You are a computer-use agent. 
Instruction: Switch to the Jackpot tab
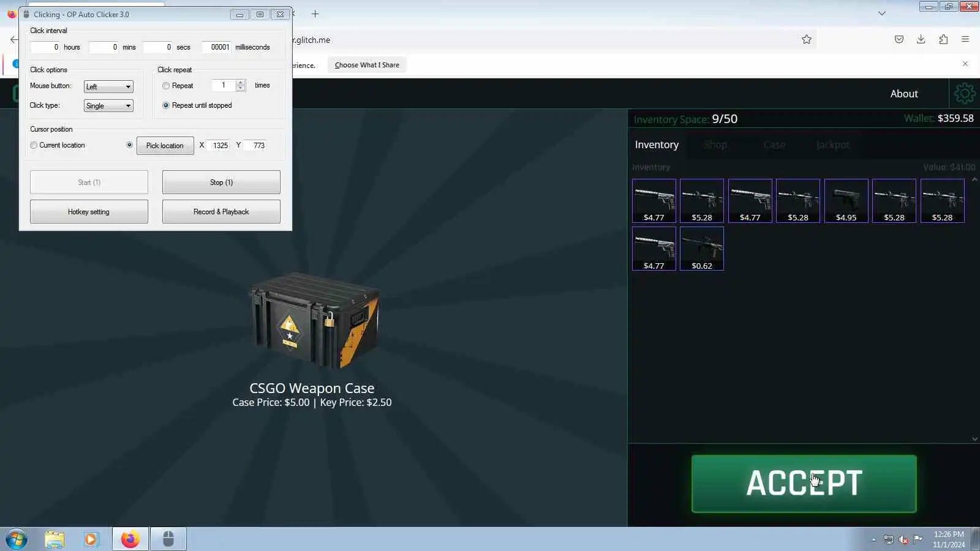coord(833,145)
